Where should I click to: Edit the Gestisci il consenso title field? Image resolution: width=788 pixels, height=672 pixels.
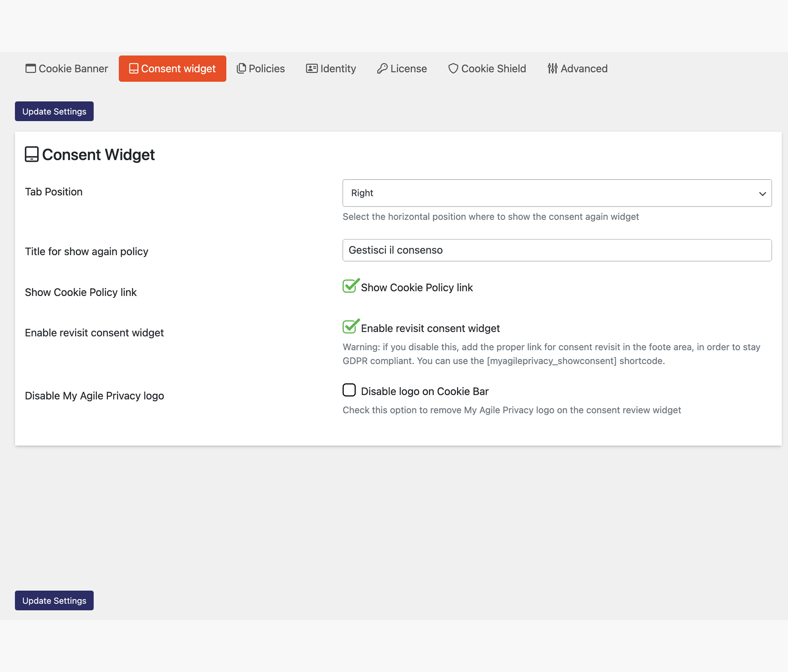point(556,250)
